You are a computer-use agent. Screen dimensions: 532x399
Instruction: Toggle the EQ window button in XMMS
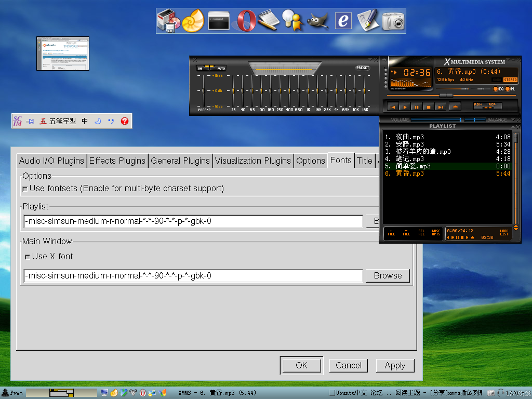coord(498,89)
